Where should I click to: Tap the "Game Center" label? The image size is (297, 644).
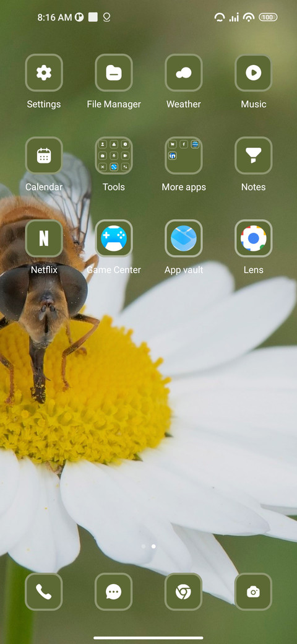(x=114, y=270)
